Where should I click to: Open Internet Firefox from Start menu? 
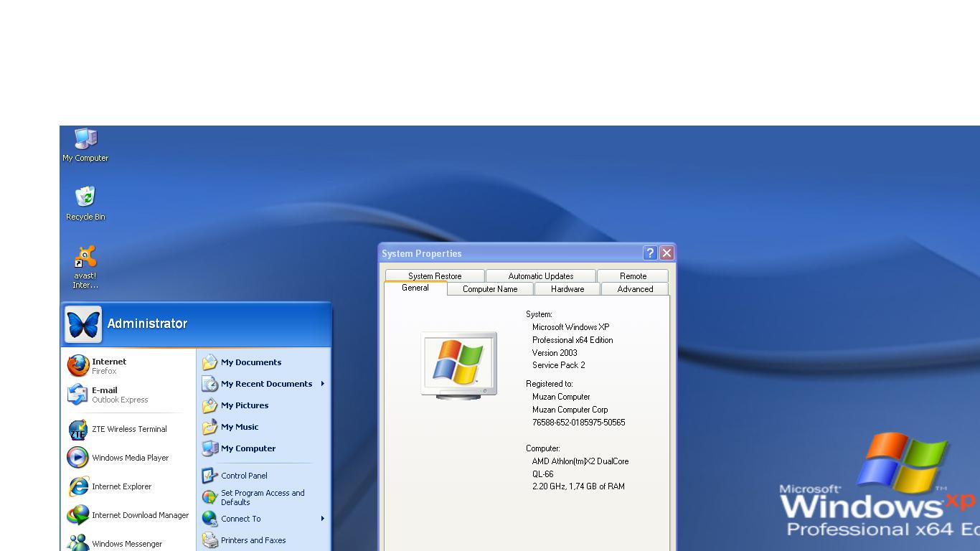click(128, 366)
